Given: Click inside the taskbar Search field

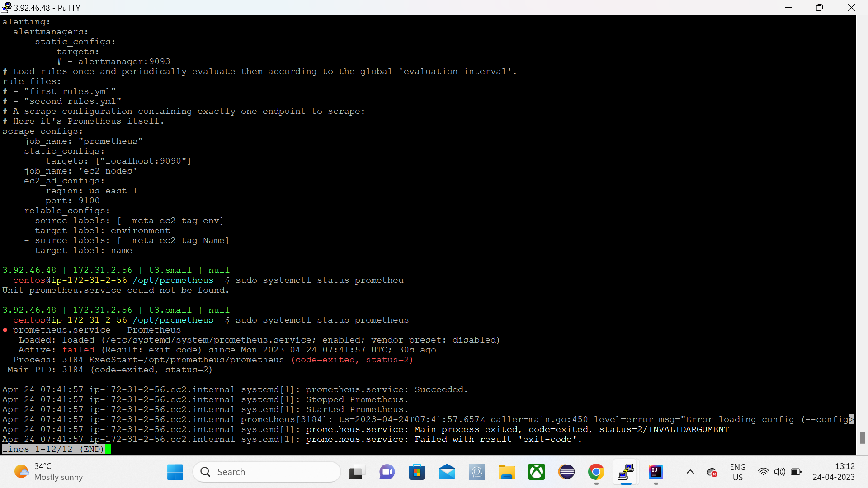Looking at the screenshot, I should click(x=267, y=472).
